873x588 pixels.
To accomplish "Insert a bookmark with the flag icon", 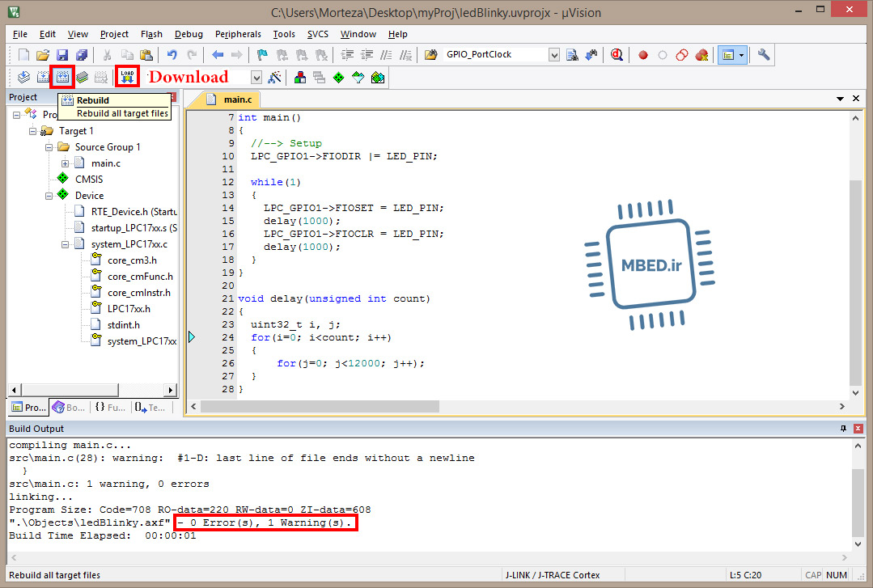I will click(x=262, y=54).
